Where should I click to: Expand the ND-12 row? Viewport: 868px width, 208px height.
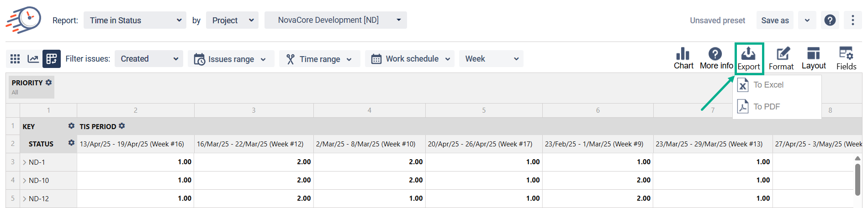pyautogui.click(x=25, y=199)
